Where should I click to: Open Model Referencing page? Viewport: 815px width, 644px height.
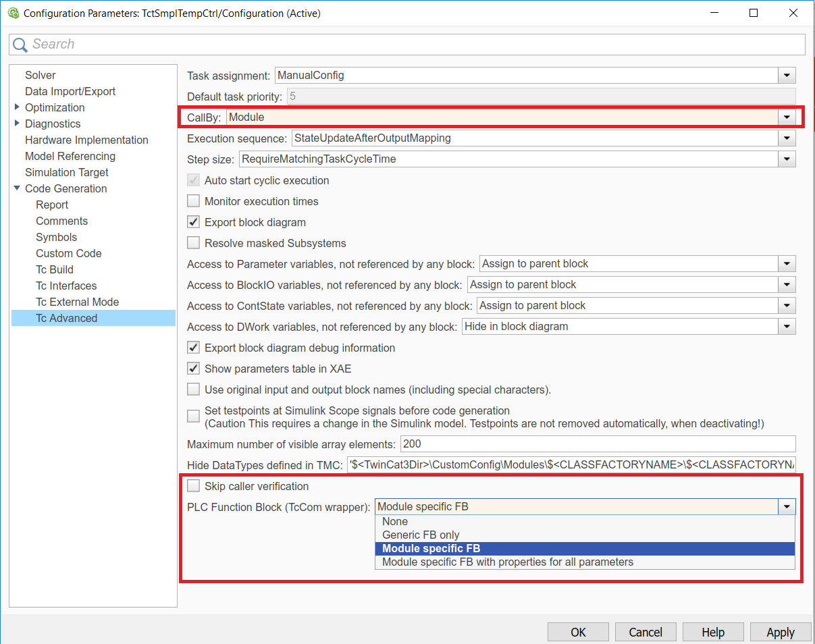tap(70, 156)
